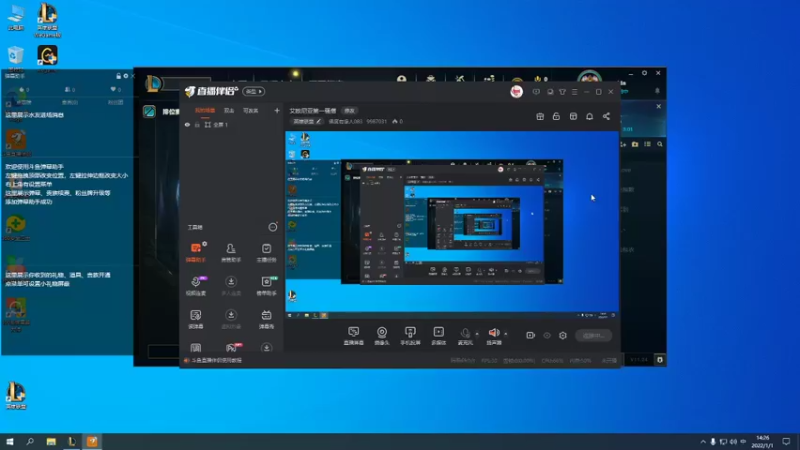
Task: Open the bottom-left toolbox book icon
Action: coord(196,348)
